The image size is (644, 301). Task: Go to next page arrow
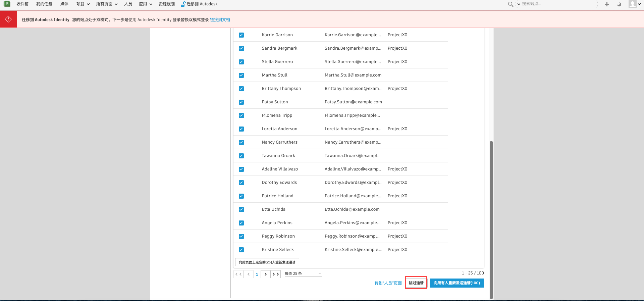point(266,274)
